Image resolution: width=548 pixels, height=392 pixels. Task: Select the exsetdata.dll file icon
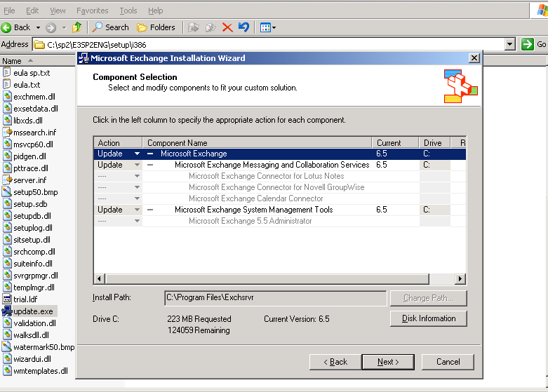coord(7,108)
